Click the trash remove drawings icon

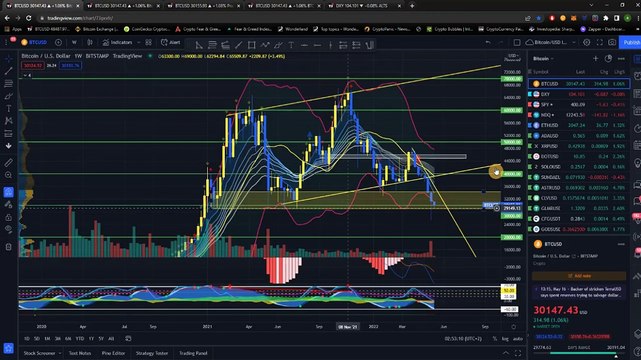pyautogui.click(x=9, y=247)
